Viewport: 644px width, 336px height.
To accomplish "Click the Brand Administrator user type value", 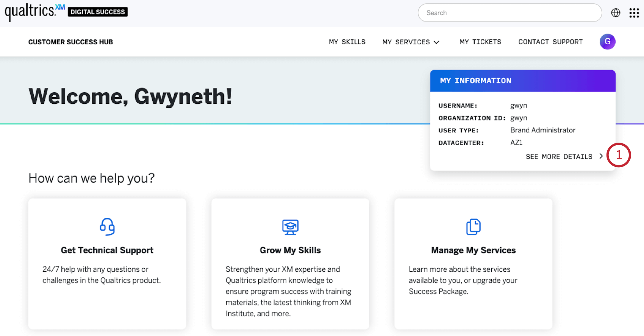I will [542, 130].
